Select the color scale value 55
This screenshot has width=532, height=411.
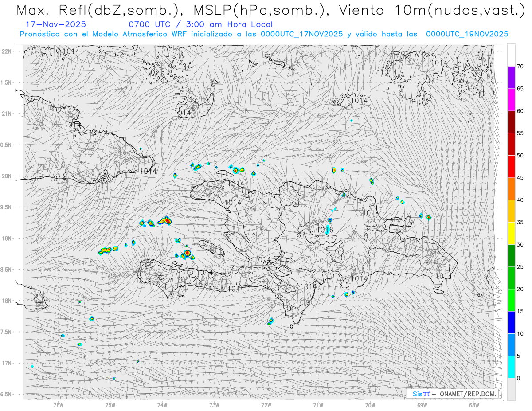520,133
